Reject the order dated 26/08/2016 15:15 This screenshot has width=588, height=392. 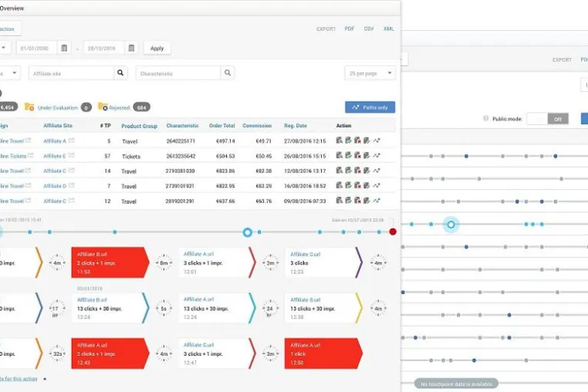coord(358,155)
